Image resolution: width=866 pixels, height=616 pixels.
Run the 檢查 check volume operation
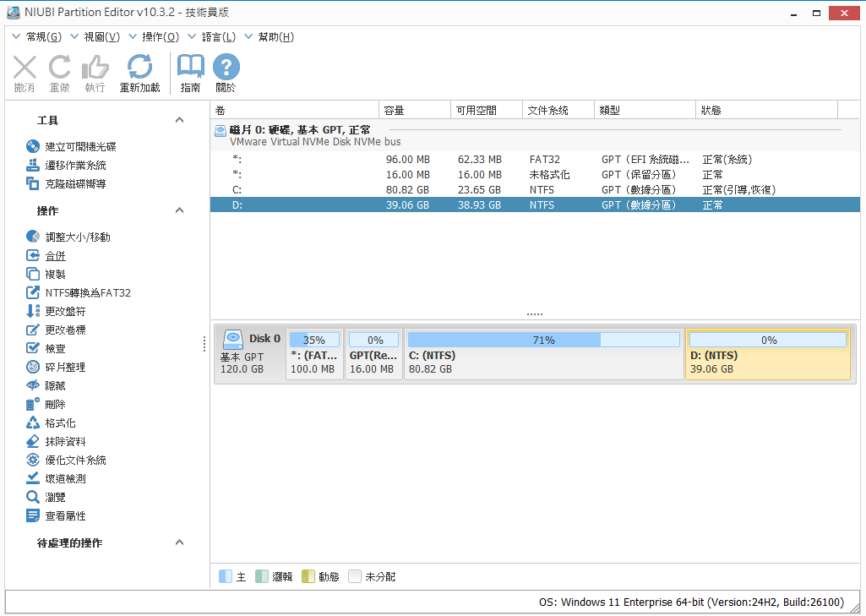46,349
